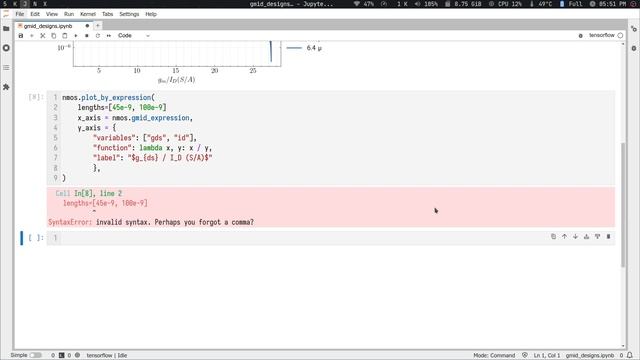Show the table of contents panel
Screen dimensions: 640x360
pos(6,67)
